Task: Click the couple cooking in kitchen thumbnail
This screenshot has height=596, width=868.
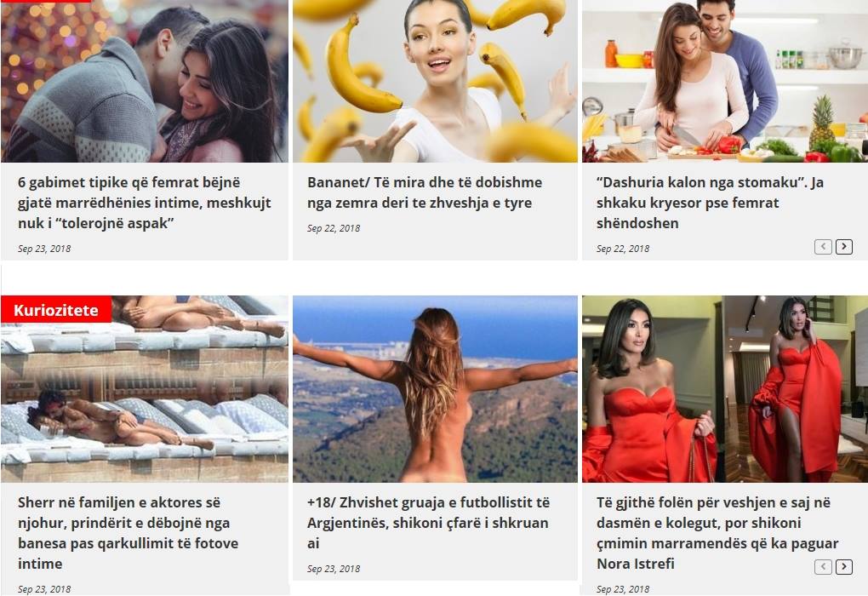Action: 725,81
